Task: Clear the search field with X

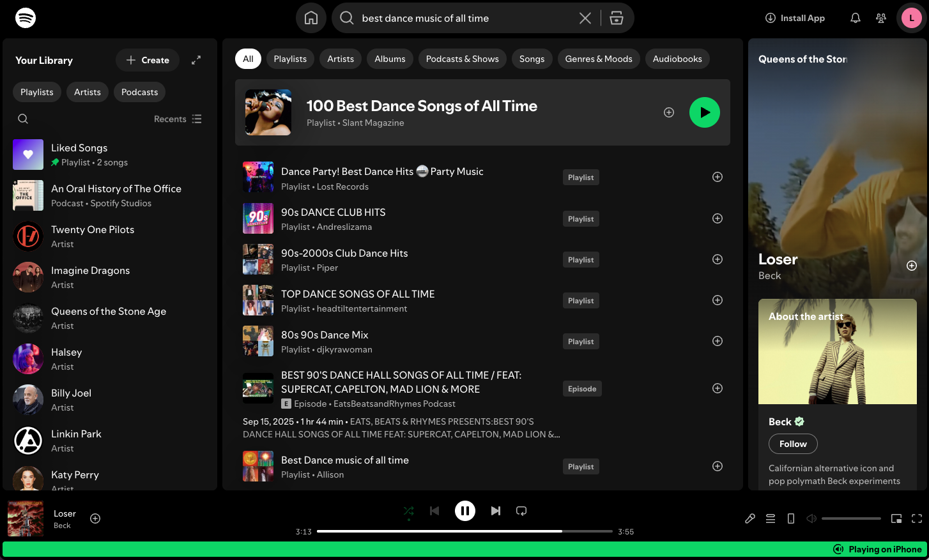Action: coord(585,18)
